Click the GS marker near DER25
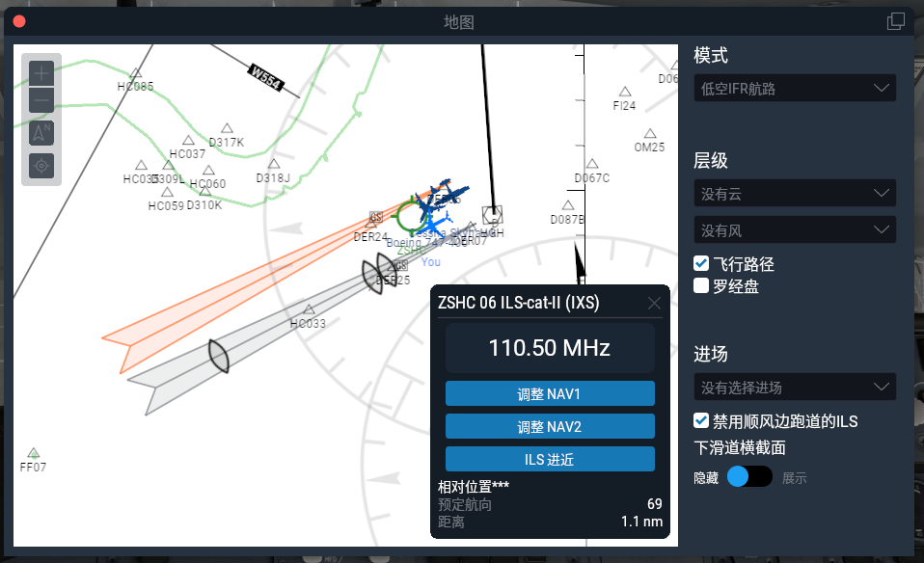The image size is (924, 563). coord(401,266)
